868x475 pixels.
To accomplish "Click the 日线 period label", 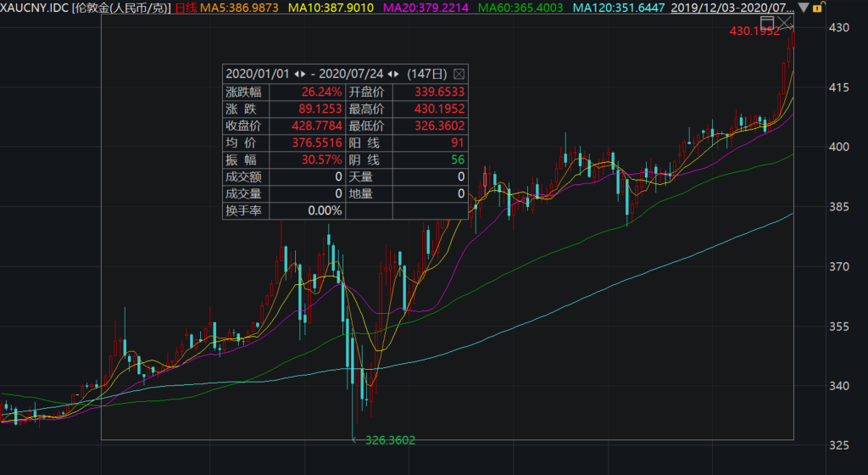I will (x=186, y=8).
